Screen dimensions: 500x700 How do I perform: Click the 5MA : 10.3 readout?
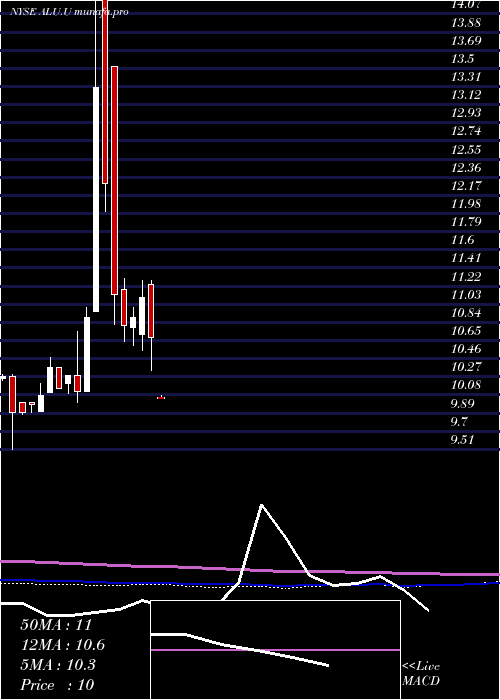59,665
